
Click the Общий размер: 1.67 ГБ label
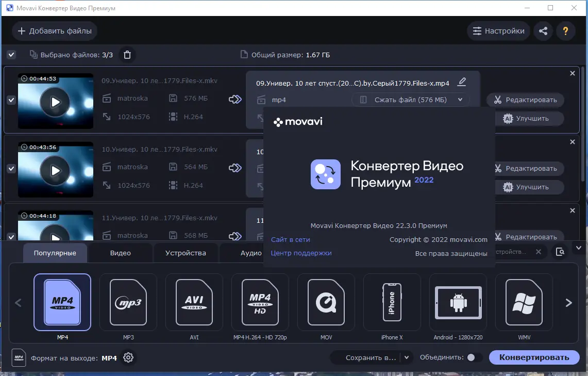(290, 55)
